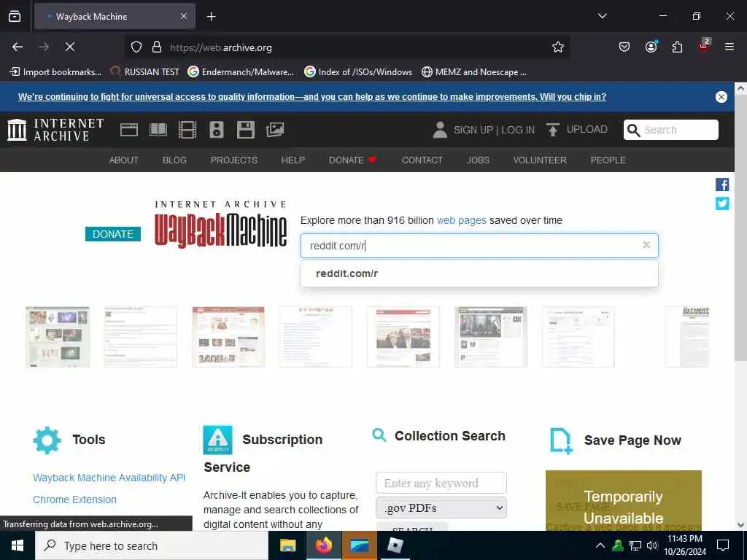Click the Internet Archive logo
The image size is (747, 560).
[x=55, y=130]
